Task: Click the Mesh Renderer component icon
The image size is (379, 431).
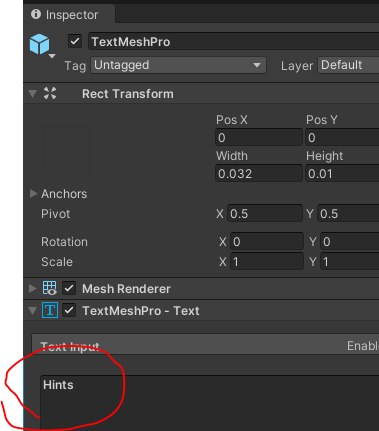Action: coord(50,288)
